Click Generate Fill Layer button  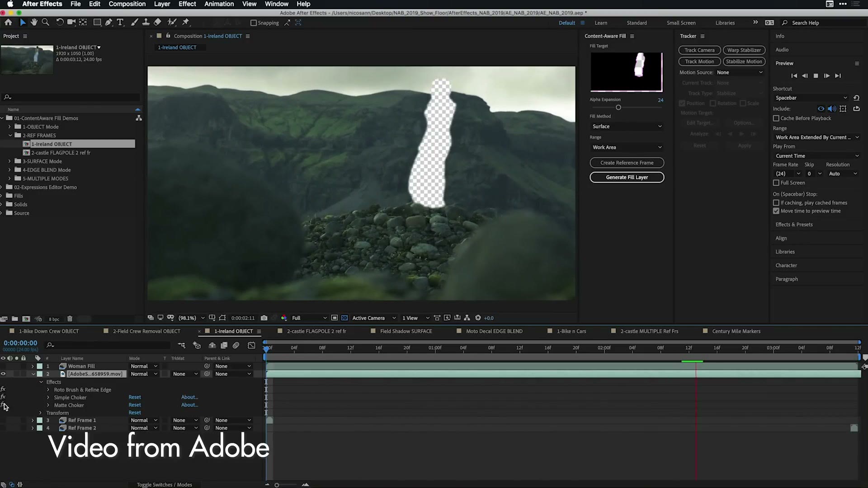[x=627, y=177]
